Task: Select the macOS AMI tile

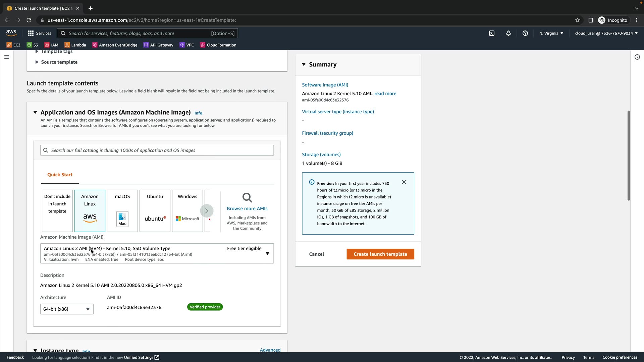Action: click(122, 210)
